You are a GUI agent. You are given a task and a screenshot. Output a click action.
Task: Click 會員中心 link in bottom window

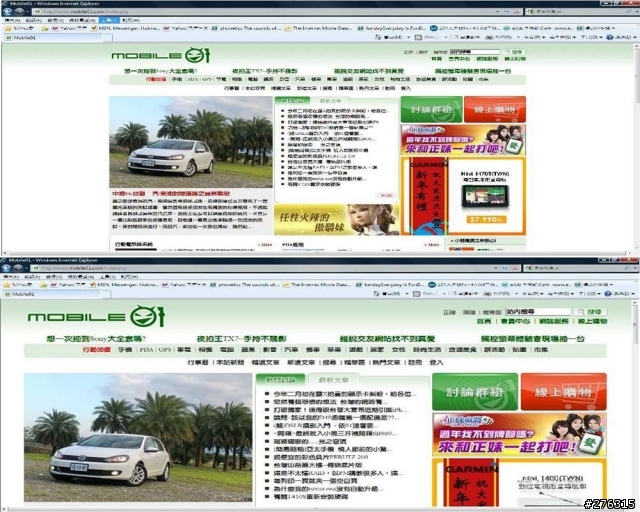tap(515, 321)
